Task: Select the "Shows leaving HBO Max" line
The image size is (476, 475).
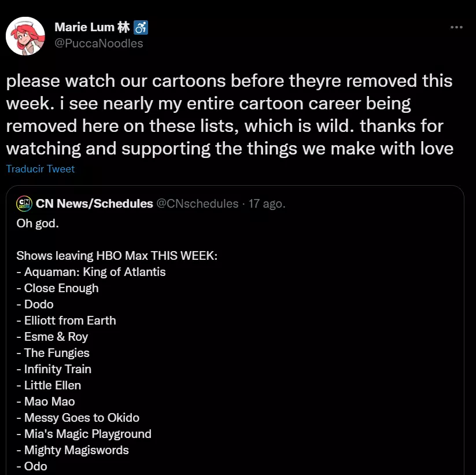Action: (117, 256)
